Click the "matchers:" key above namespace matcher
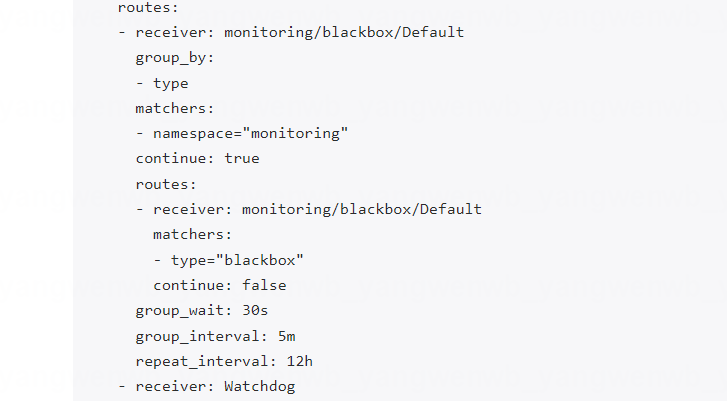 (175, 108)
